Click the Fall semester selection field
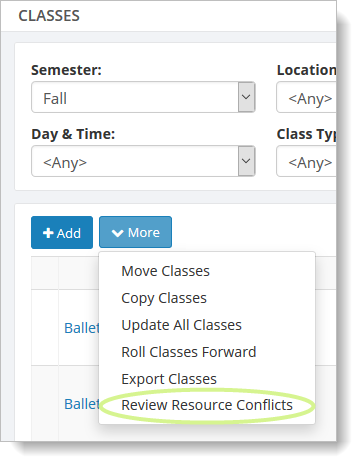362x467 pixels. click(135, 97)
